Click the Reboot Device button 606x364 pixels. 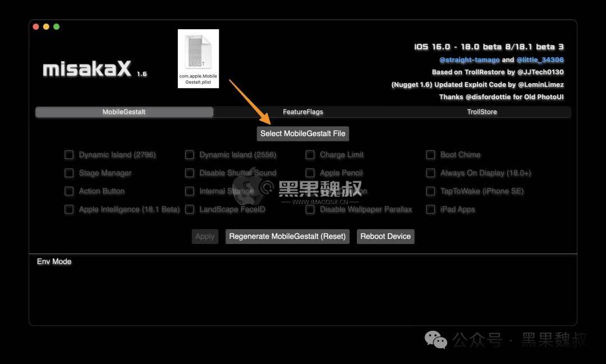[385, 237]
